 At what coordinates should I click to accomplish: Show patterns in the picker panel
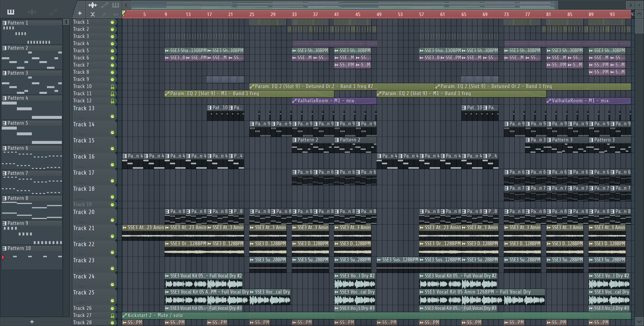pyautogui.click(x=11, y=12)
